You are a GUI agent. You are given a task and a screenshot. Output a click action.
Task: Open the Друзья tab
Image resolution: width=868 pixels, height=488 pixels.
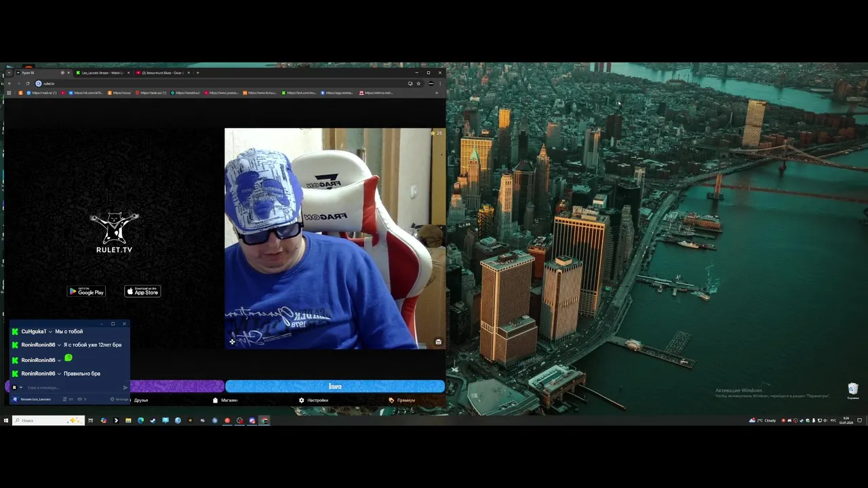(x=141, y=400)
